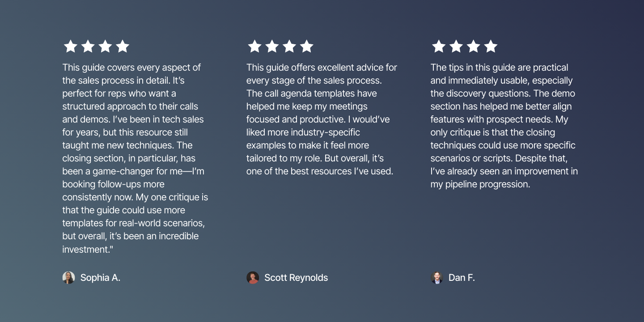Click the Sophia A. reviewer name
The width and height of the screenshot is (644, 322).
coord(100,278)
